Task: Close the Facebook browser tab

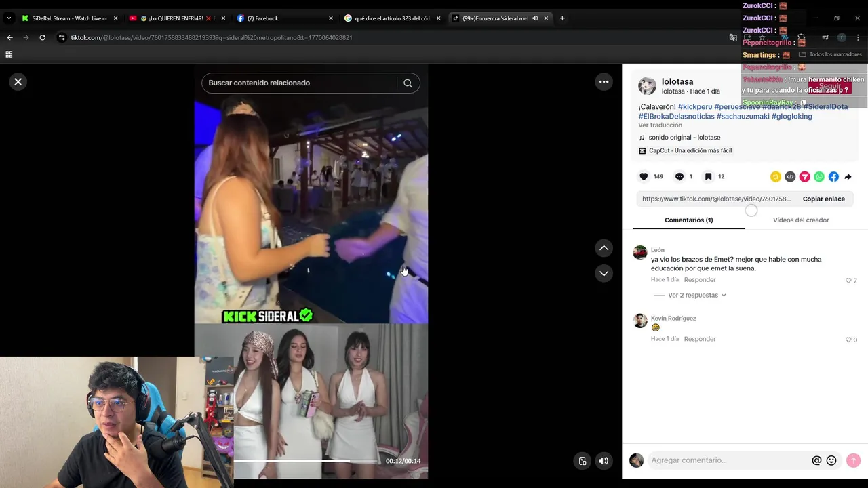Action: click(331, 18)
